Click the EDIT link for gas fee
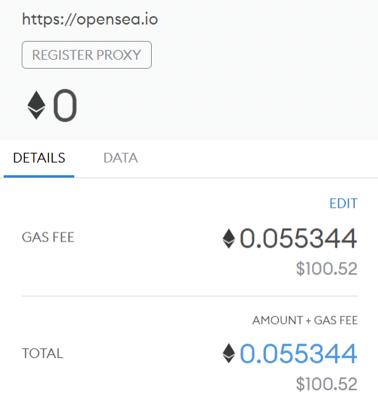The image size is (378, 406). pos(343,203)
